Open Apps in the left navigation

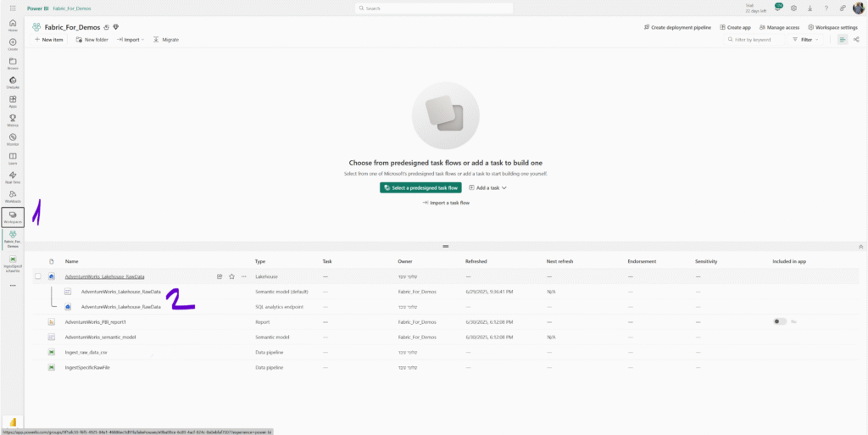pos(13,101)
